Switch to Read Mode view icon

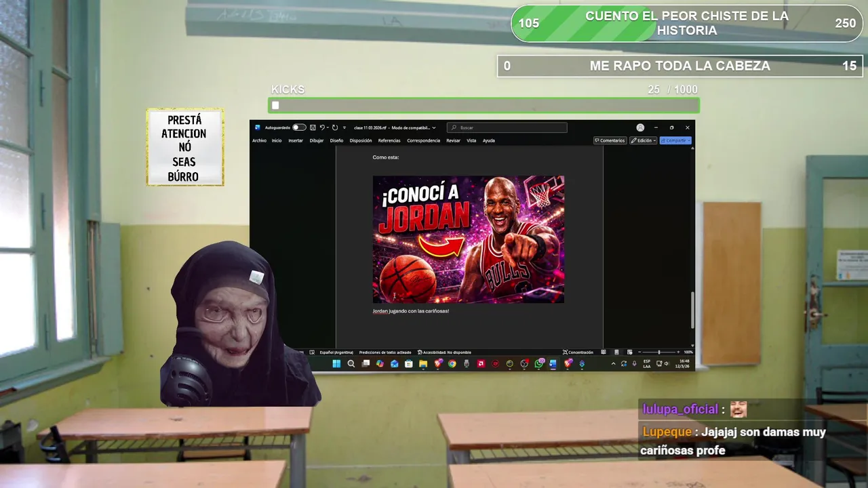[604, 352]
